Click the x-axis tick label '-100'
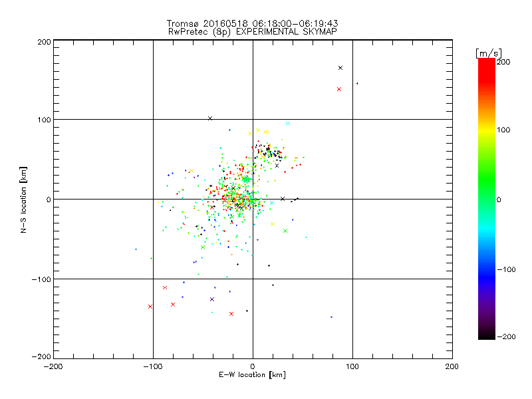The image size is (532, 399). (153, 366)
